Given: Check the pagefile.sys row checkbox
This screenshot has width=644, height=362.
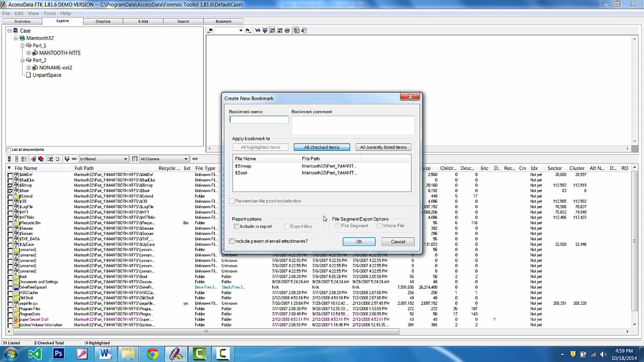Looking at the screenshot, I should click(10, 304).
